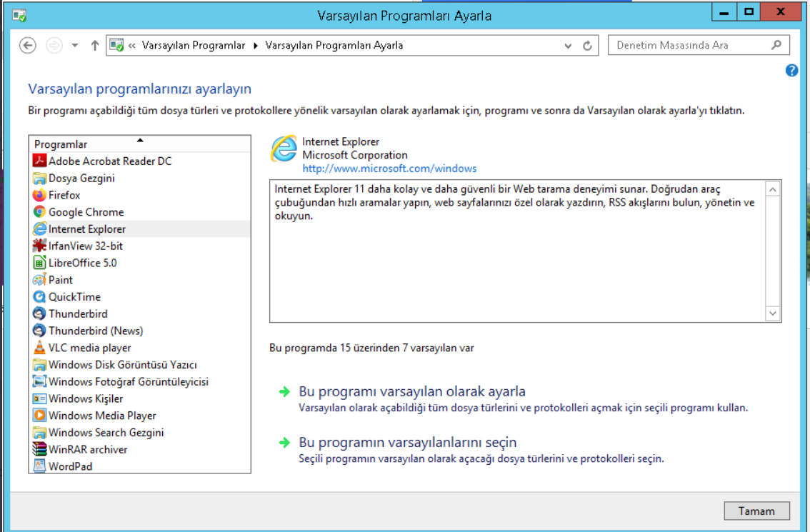Open the Varsayılan Programlar breadcrumb arrow
The image size is (810, 532).
tap(255, 46)
